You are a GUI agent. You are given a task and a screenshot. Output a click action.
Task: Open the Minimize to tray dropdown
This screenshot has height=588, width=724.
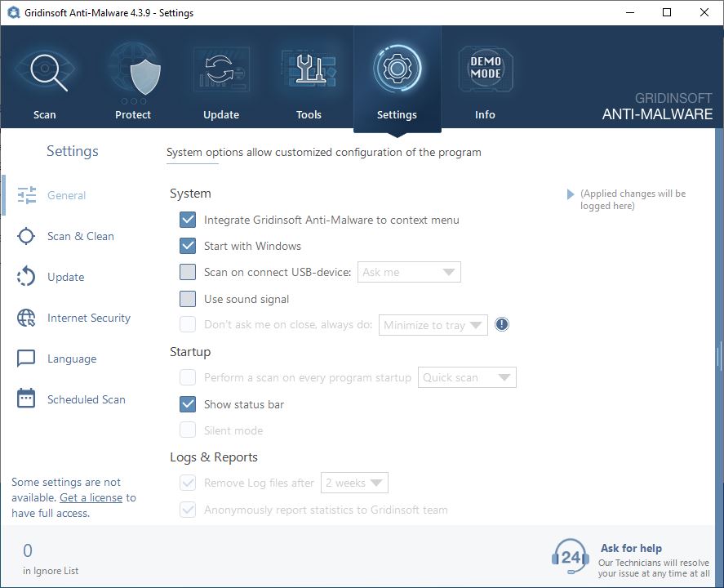(x=433, y=325)
